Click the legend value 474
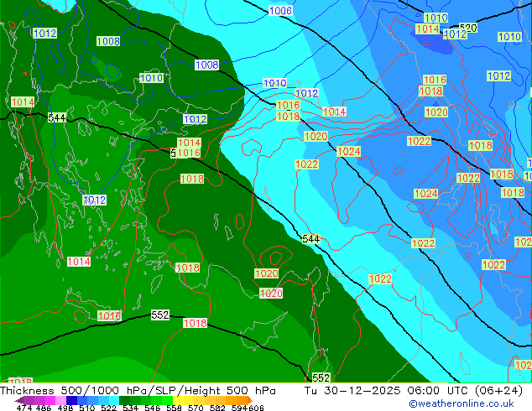This screenshot has width=532, height=411. pos(24,408)
